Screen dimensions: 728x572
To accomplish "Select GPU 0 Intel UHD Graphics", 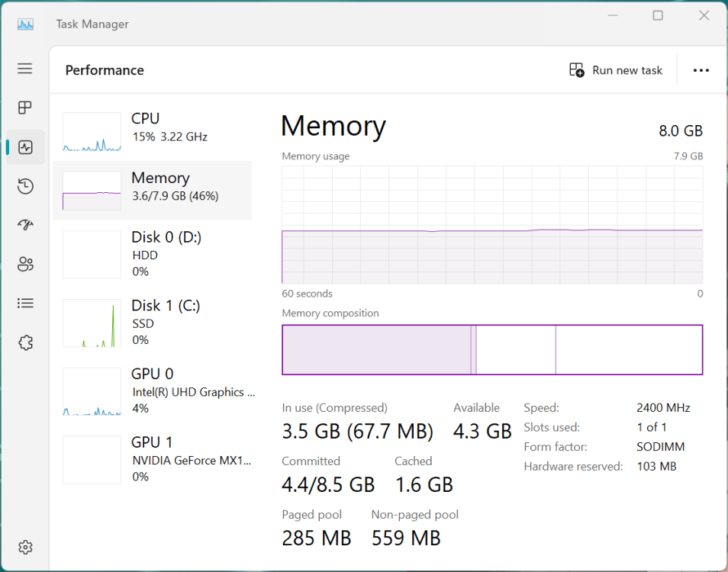I will [x=153, y=390].
